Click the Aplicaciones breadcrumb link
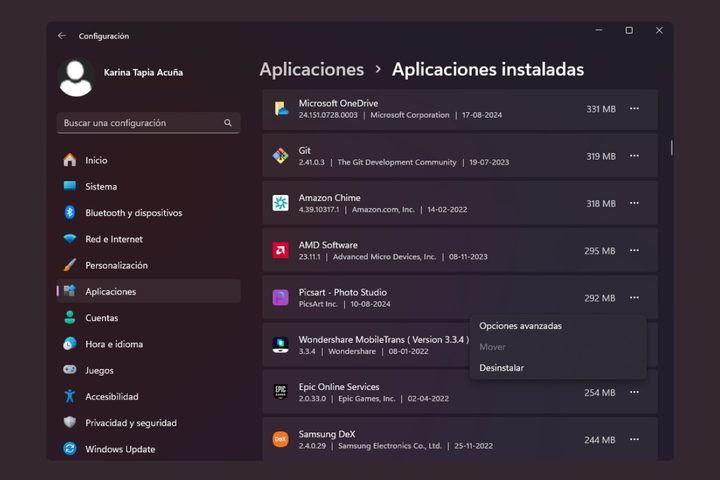Image resolution: width=720 pixels, height=480 pixels. point(312,69)
